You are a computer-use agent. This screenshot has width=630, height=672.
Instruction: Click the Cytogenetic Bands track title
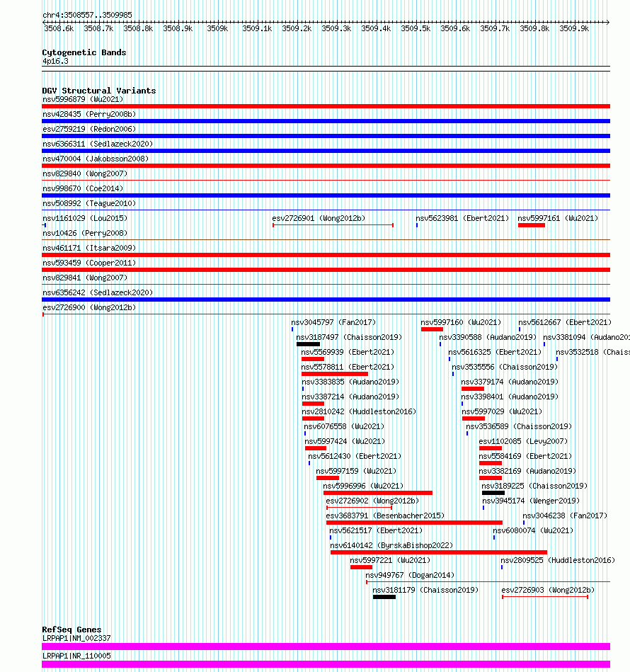click(x=84, y=52)
